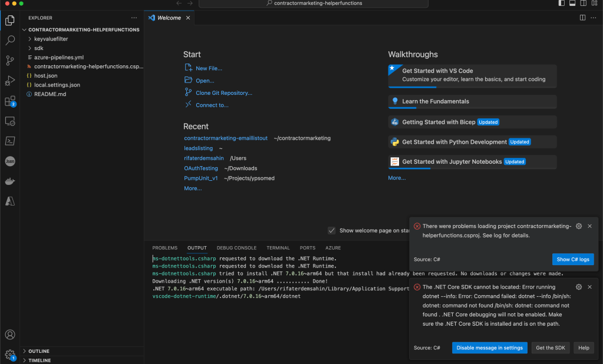The width and height of the screenshot is (603, 364).
Task: Open host.json file
Action: click(82, 76)
